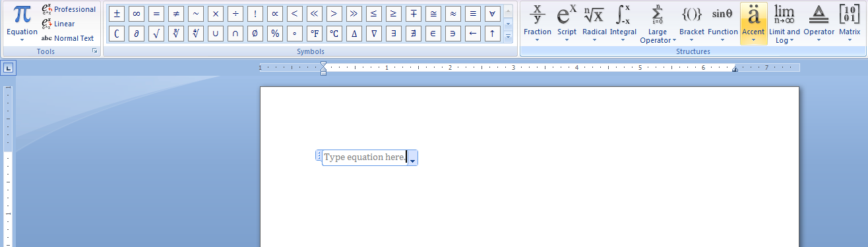Screen dimensions: 868x247
Task: Show next row of symbols gallery
Action: click(x=508, y=24)
